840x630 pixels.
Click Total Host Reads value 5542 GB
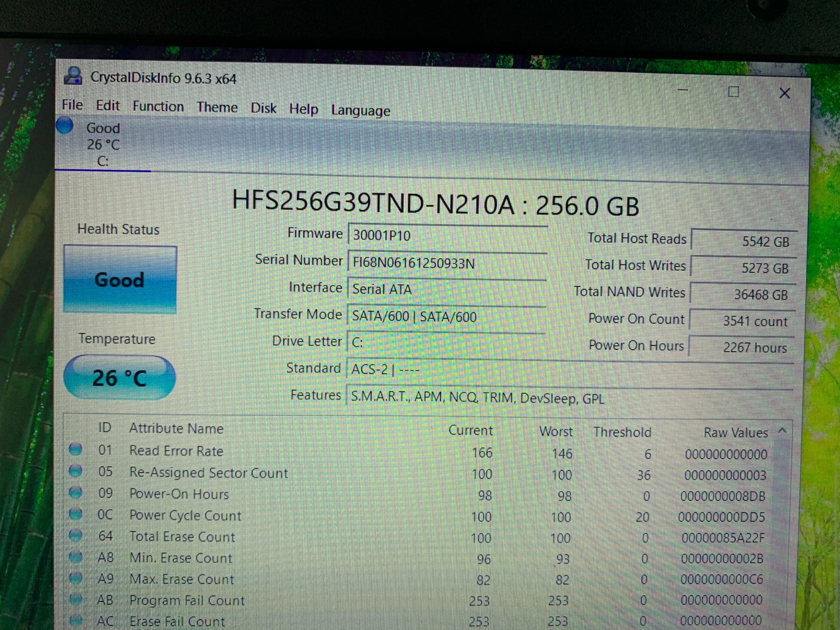744,241
